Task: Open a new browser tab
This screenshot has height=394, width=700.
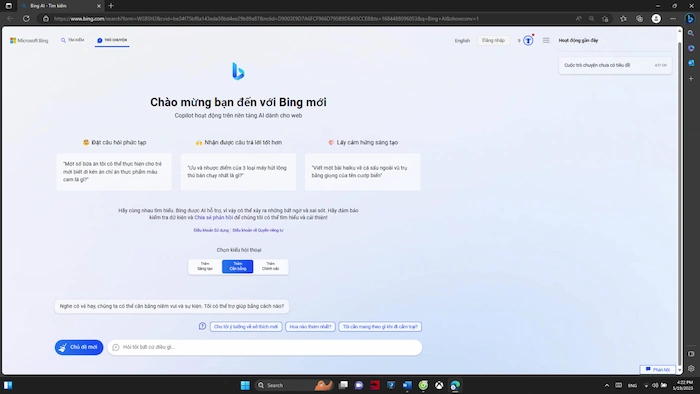Action: click(x=111, y=6)
